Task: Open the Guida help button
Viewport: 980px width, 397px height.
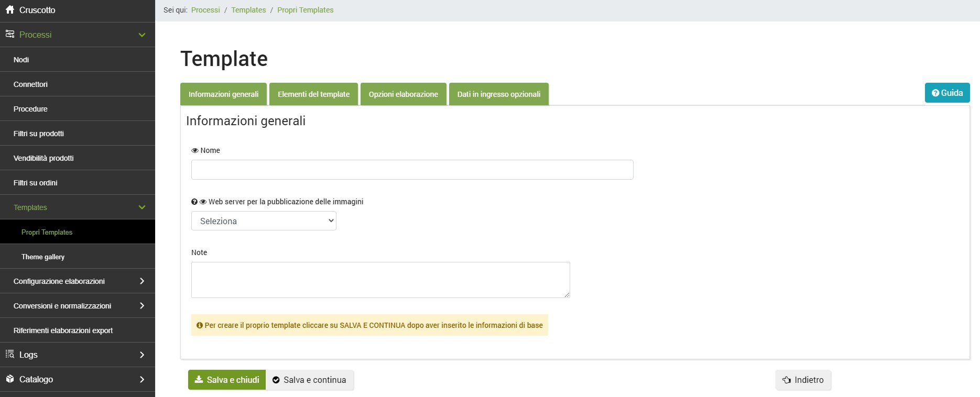Action: [x=947, y=93]
